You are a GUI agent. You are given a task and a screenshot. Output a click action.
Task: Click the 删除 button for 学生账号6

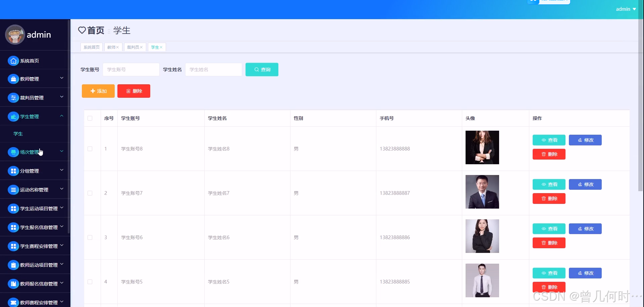(x=549, y=243)
